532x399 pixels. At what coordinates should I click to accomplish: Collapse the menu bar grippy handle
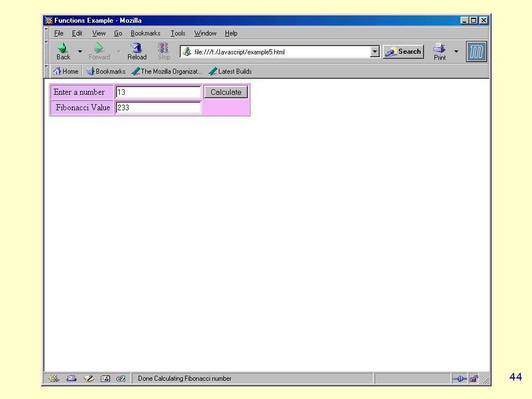[x=47, y=33]
